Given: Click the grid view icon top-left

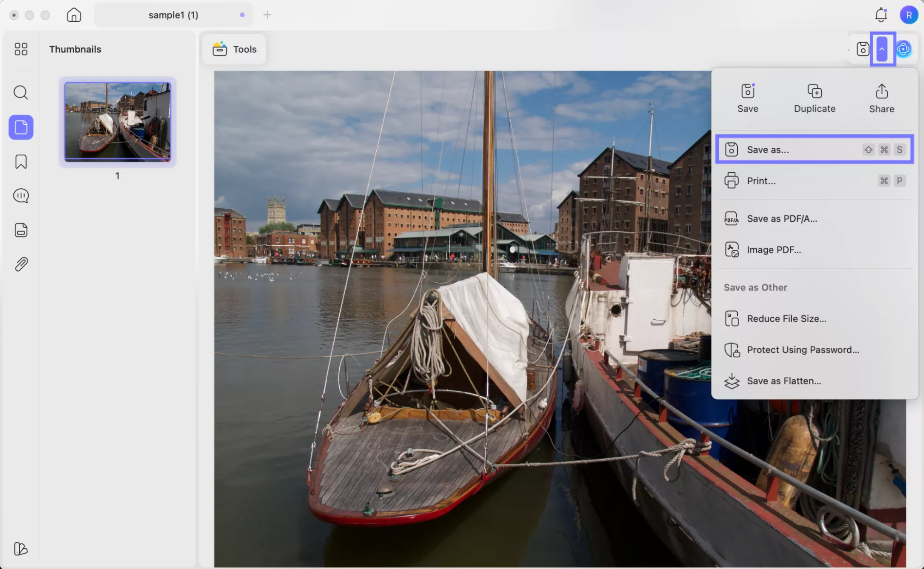Looking at the screenshot, I should tap(21, 49).
